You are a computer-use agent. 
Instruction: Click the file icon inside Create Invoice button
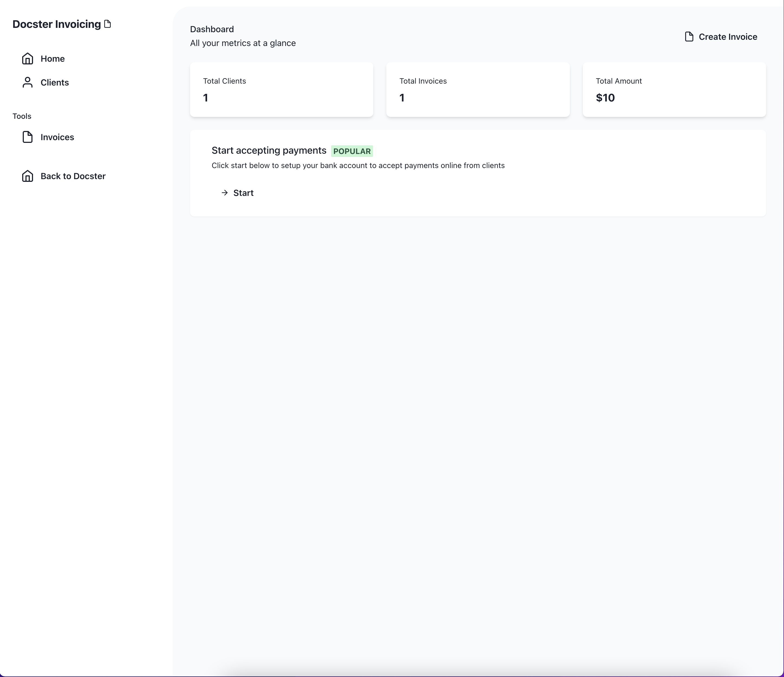[x=689, y=36]
